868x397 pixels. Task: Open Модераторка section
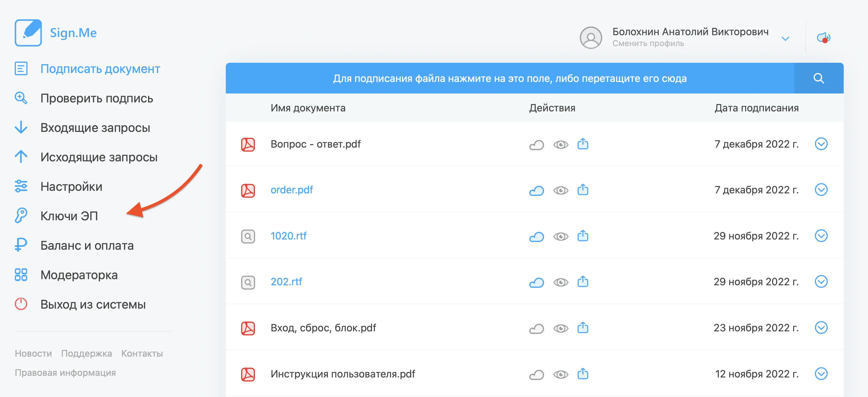(x=79, y=275)
